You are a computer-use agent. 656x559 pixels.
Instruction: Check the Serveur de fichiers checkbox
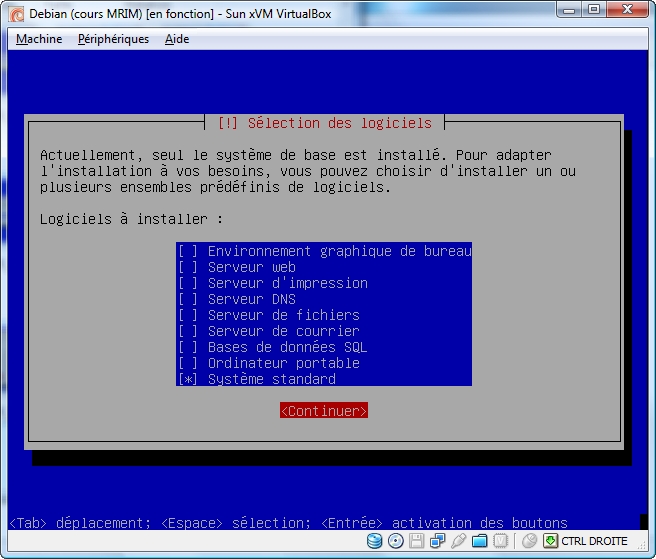pos(187,315)
